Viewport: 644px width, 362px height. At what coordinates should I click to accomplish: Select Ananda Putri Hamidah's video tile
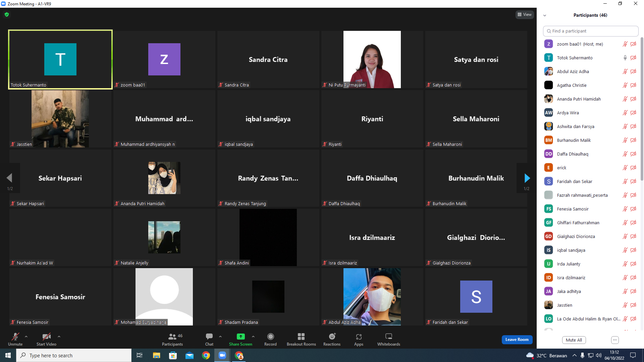click(164, 178)
